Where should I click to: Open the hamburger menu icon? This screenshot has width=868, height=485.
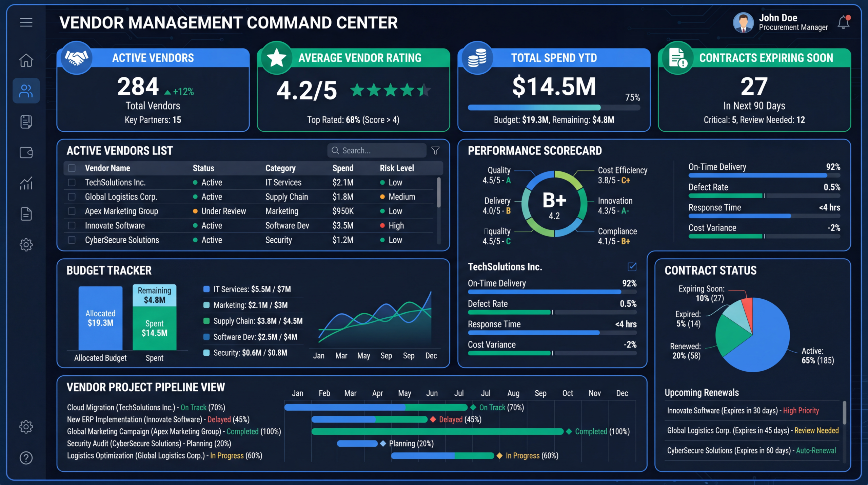(x=26, y=22)
